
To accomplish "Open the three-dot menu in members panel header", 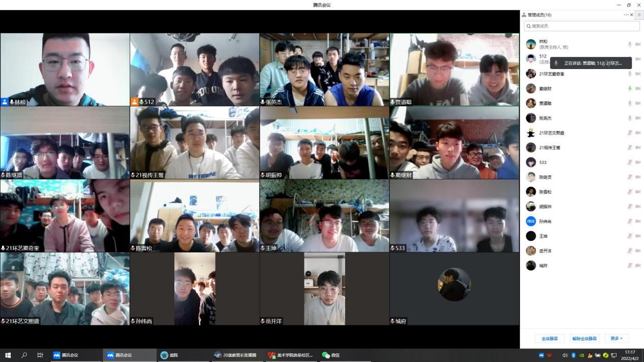I will [x=626, y=15].
